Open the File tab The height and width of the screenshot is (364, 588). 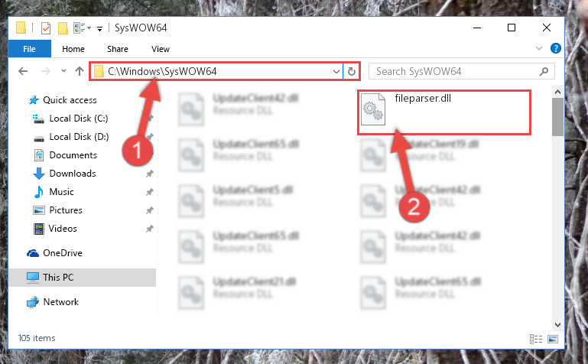(x=29, y=49)
